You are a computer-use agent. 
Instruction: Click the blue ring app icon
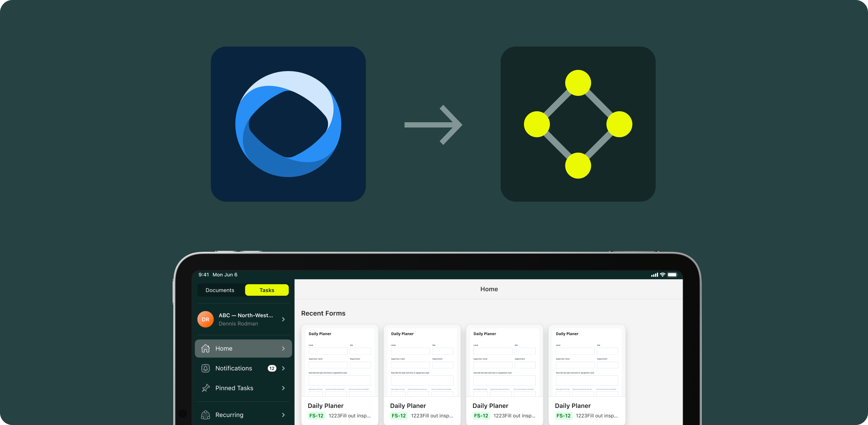pyautogui.click(x=288, y=124)
